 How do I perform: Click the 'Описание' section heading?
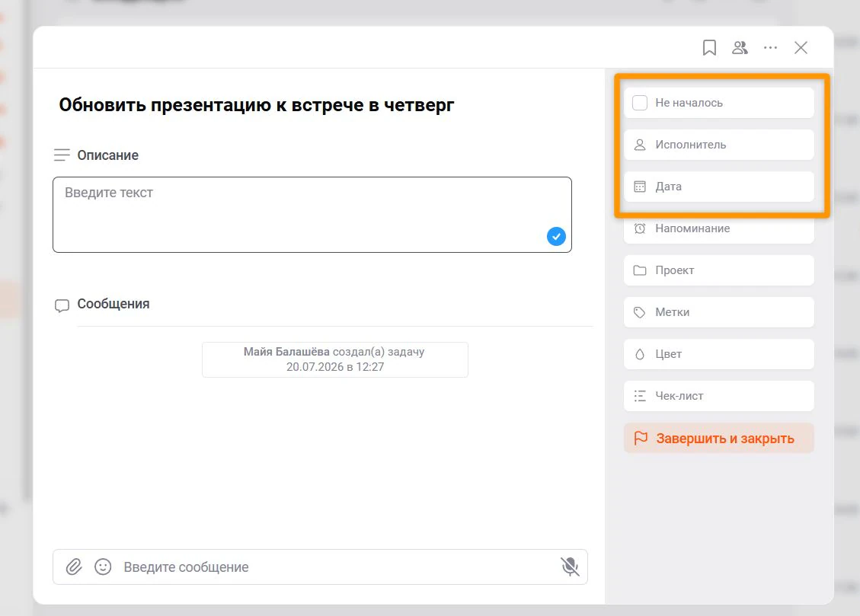(x=108, y=155)
